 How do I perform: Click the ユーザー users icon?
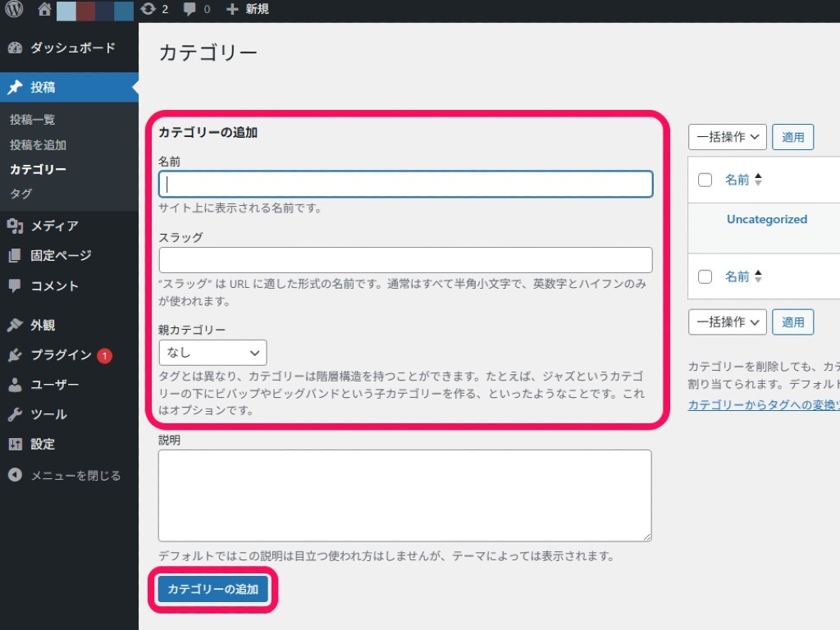[x=15, y=384]
